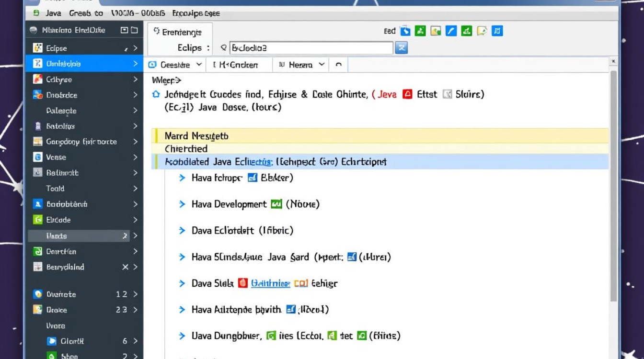The image size is (644, 359).
Task: Click the X next to 'Berrydialnd'
Action: click(125, 267)
